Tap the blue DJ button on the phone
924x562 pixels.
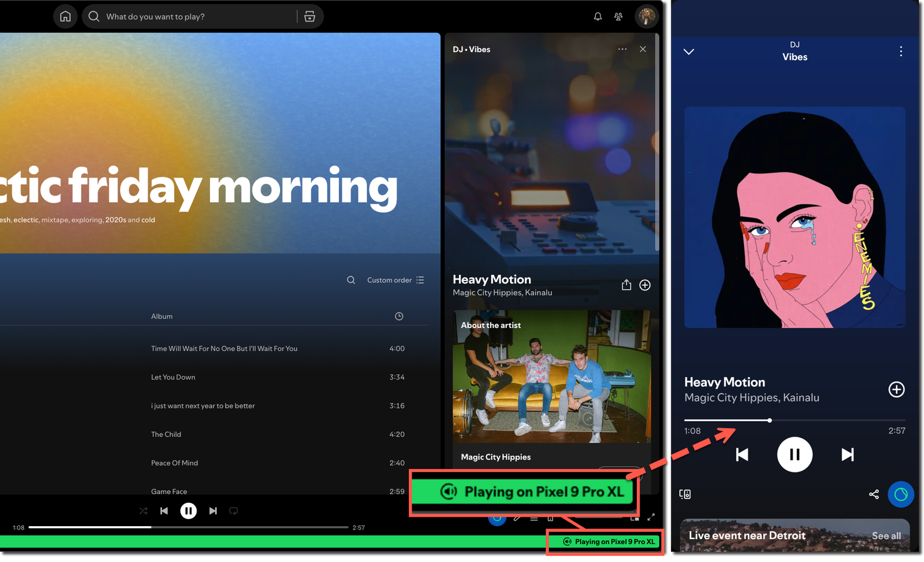point(901,494)
